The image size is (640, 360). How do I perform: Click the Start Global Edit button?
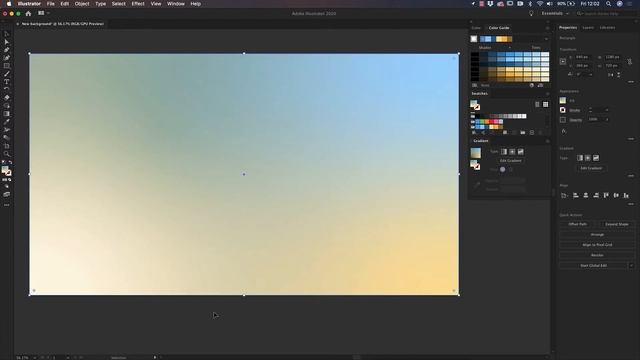pyautogui.click(x=593, y=265)
